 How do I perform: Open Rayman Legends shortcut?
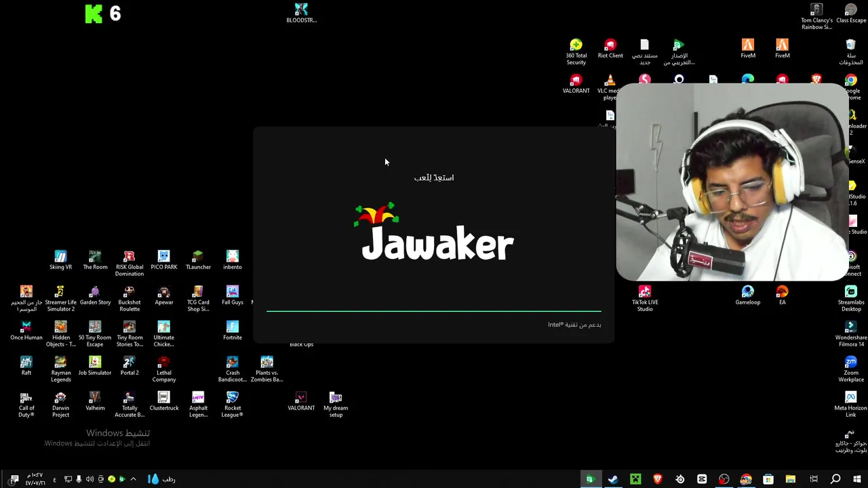coord(60,369)
